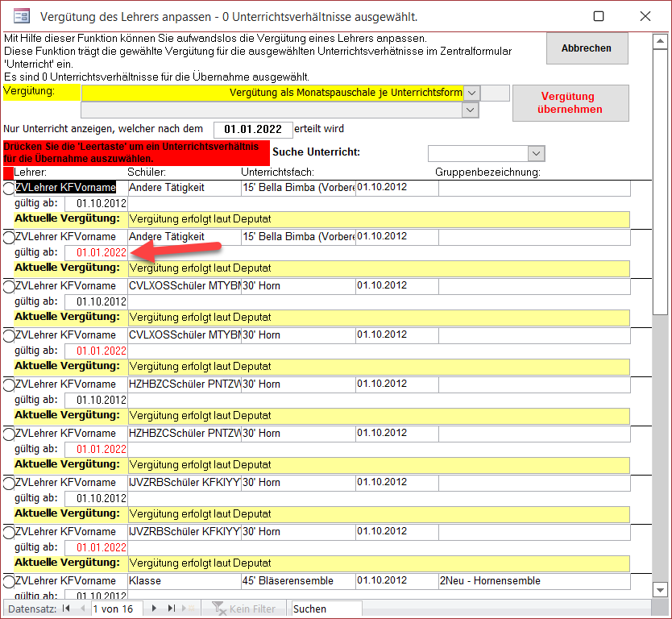Select radio button of first CVLXOSSchüler row

pos(9,286)
